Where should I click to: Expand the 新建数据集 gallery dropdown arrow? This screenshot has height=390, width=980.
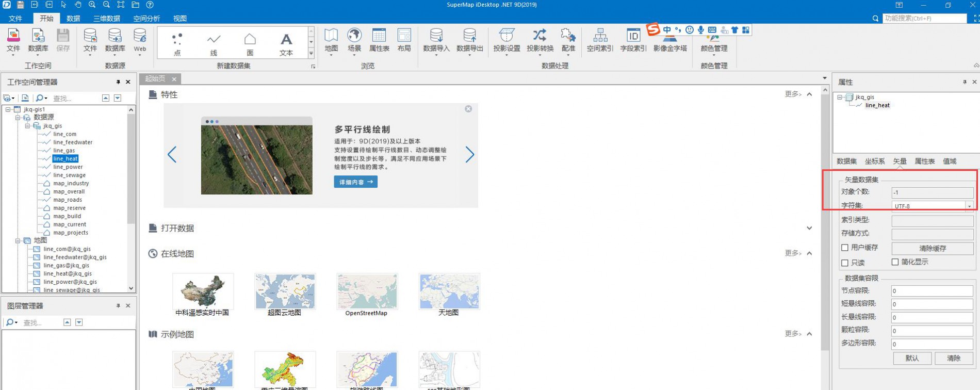(x=311, y=54)
